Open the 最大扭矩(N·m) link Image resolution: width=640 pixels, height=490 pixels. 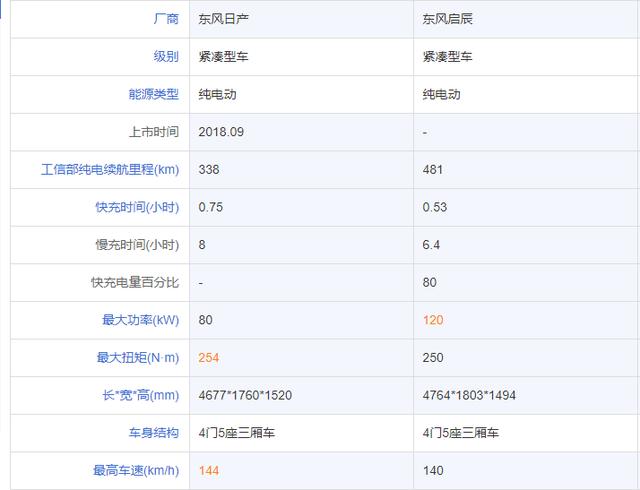coord(138,358)
